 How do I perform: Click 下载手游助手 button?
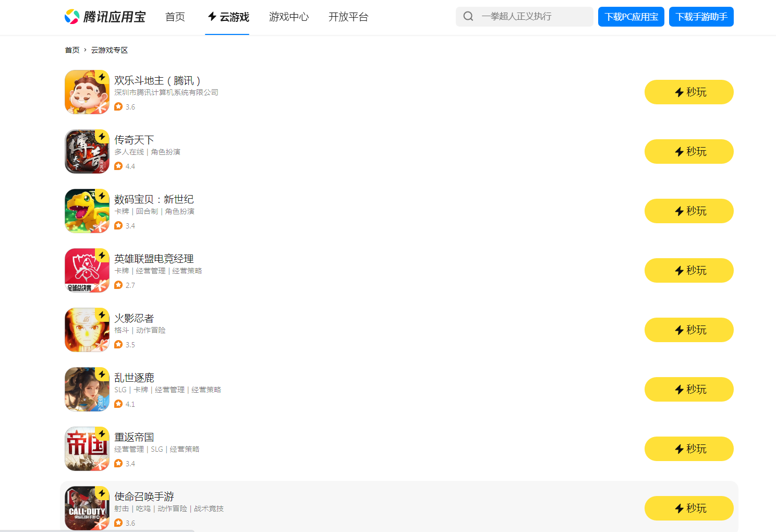click(701, 17)
